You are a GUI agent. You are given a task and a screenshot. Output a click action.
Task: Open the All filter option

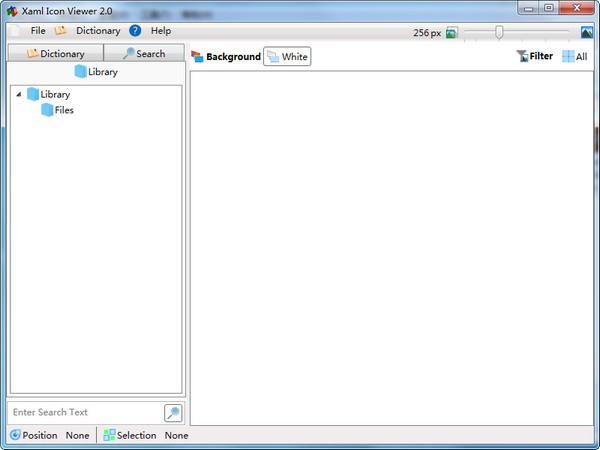pyautogui.click(x=575, y=57)
